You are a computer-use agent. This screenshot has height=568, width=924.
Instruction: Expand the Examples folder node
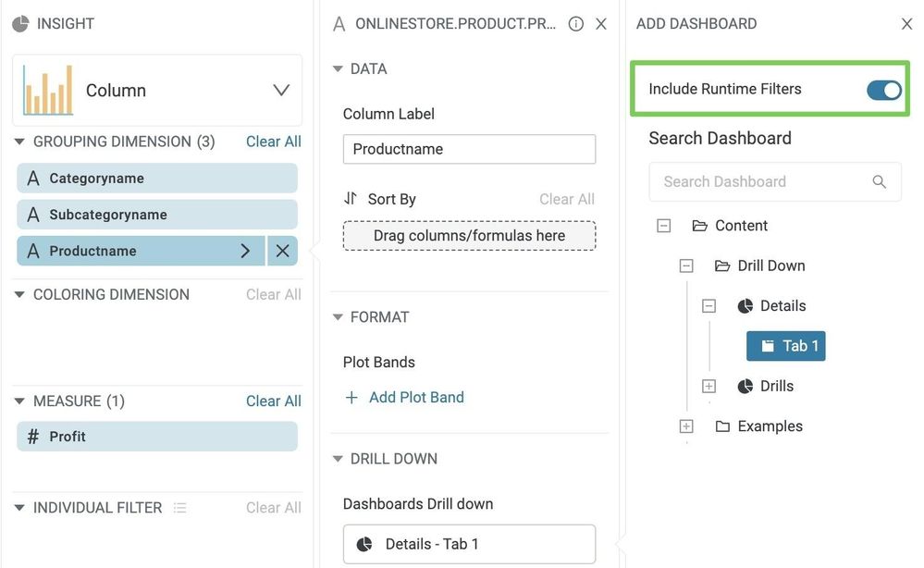click(686, 426)
